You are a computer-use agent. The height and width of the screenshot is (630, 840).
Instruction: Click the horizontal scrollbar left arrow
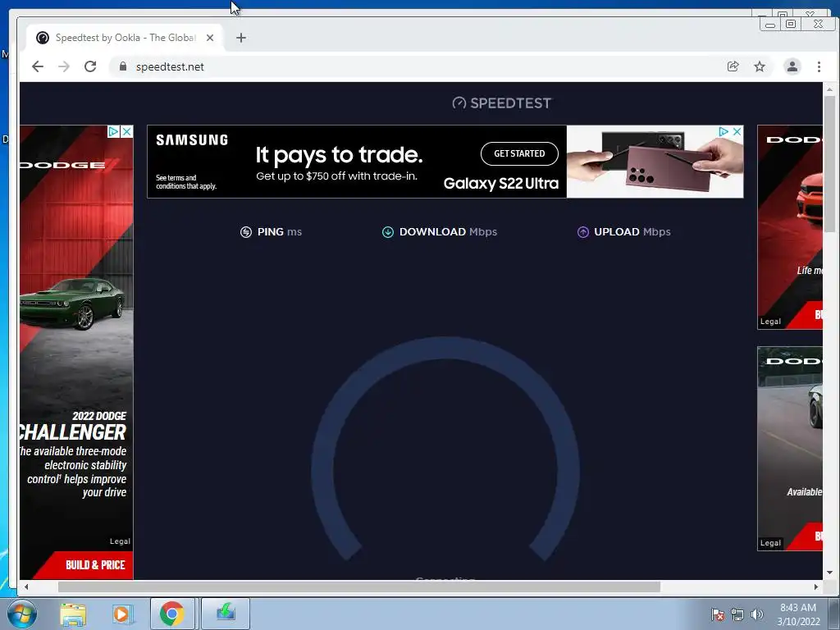[26, 587]
